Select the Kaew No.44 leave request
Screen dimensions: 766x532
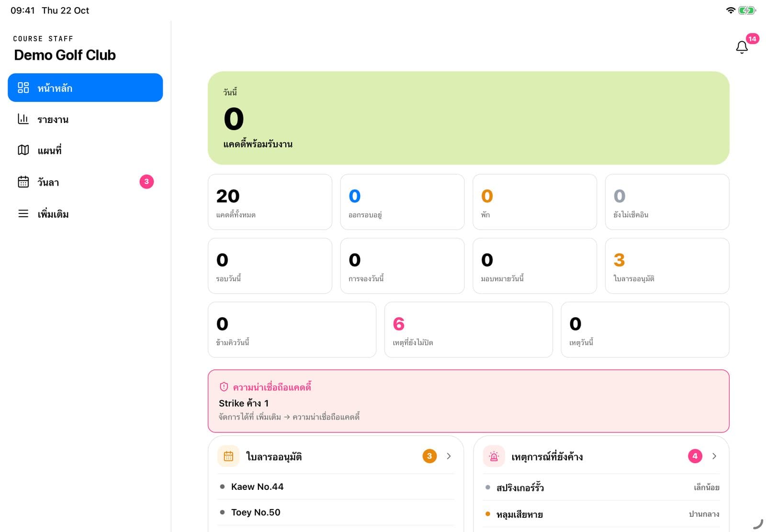coord(336,487)
